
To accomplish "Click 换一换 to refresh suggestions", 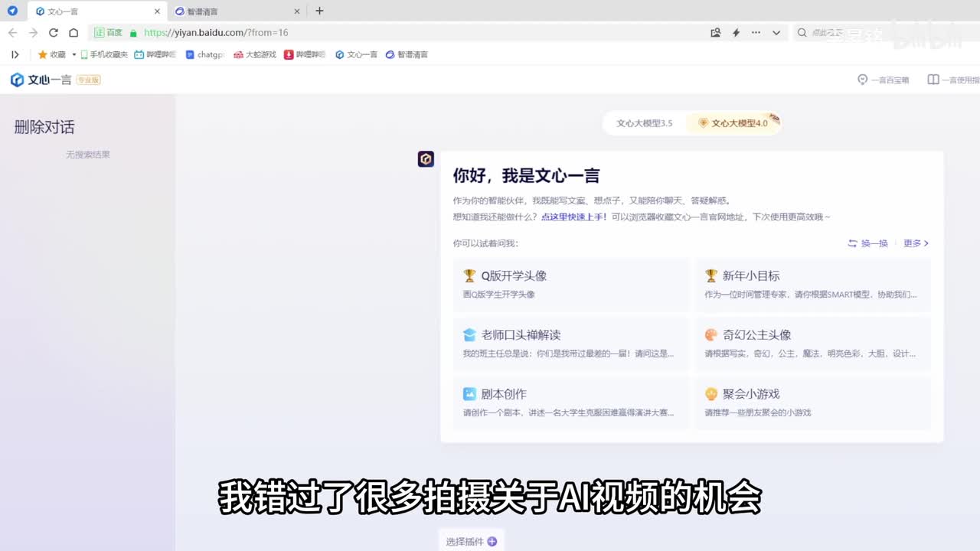I will coord(868,243).
